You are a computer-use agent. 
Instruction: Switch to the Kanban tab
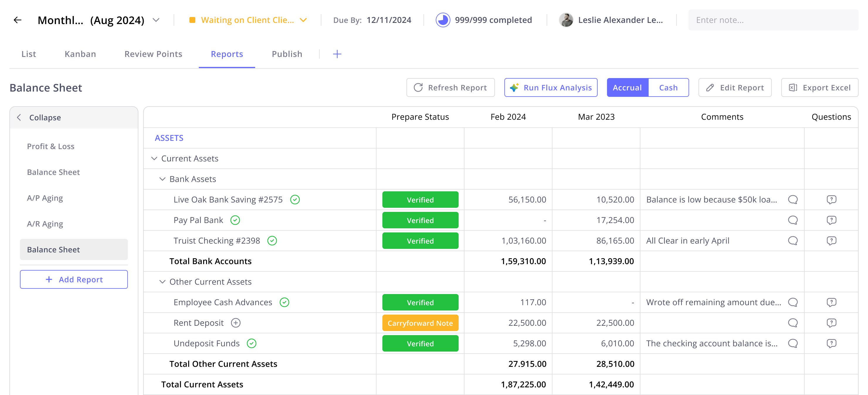(x=80, y=54)
